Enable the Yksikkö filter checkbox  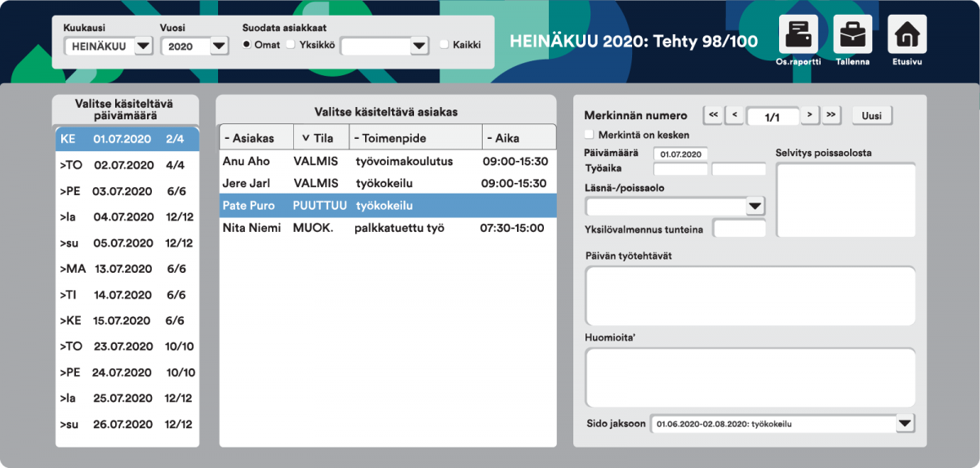coord(290,45)
